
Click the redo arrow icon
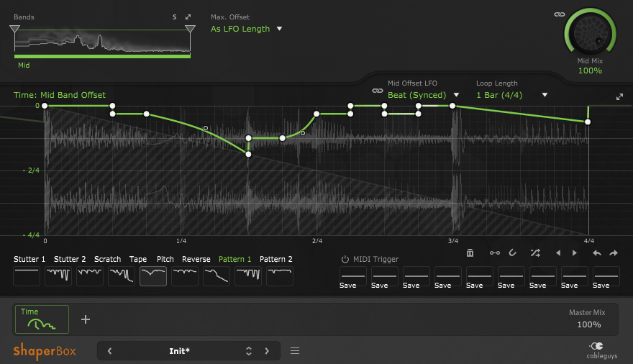coord(614,253)
